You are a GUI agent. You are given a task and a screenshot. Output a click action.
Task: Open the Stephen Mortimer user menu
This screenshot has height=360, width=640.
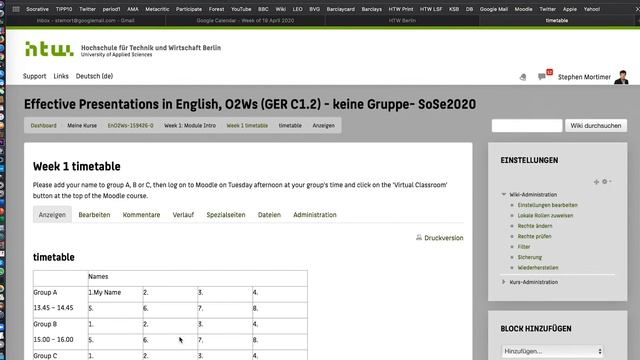(584, 77)
